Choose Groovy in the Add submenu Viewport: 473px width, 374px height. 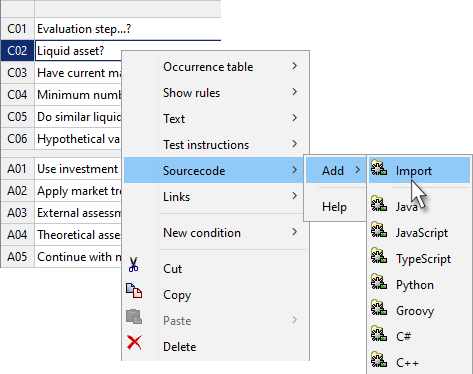point(419,310)
